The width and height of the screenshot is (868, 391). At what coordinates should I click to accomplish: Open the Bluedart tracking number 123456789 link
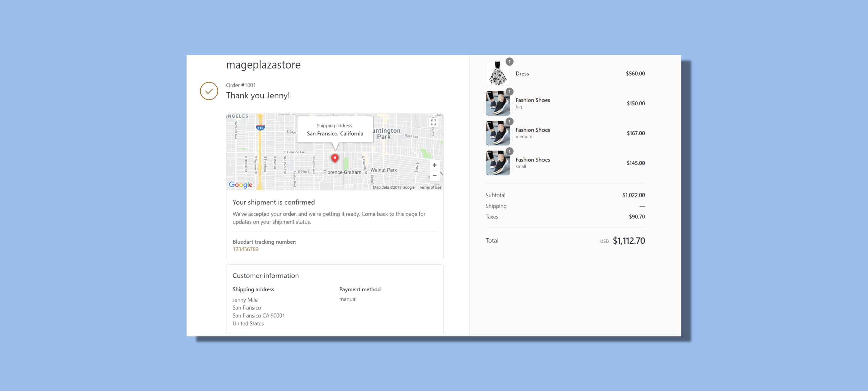pyautogui.click(x=246, y=249)
